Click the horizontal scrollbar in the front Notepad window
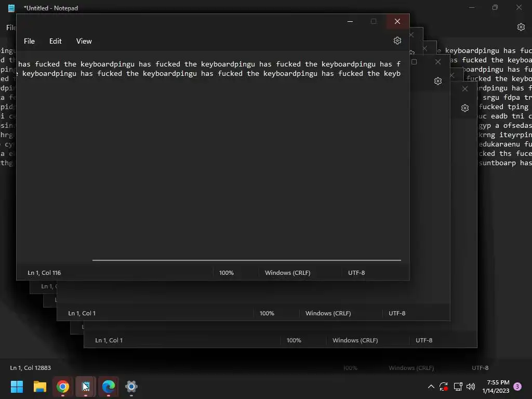 pos(247,260)
